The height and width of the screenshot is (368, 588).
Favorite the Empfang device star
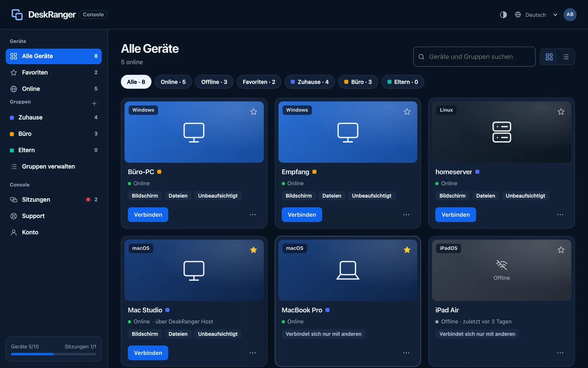pos(407,112)
